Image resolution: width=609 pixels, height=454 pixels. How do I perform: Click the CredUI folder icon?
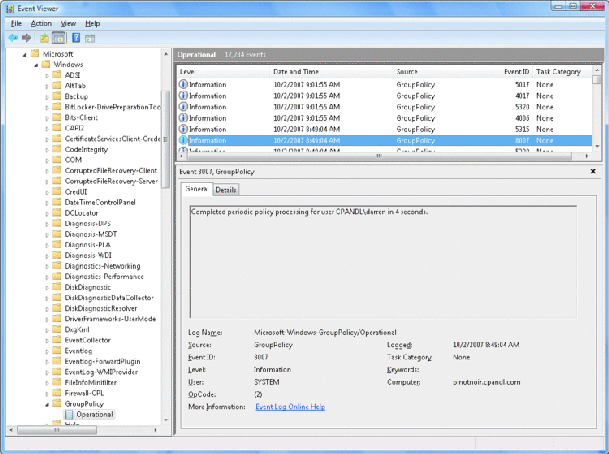coord(57,191)
